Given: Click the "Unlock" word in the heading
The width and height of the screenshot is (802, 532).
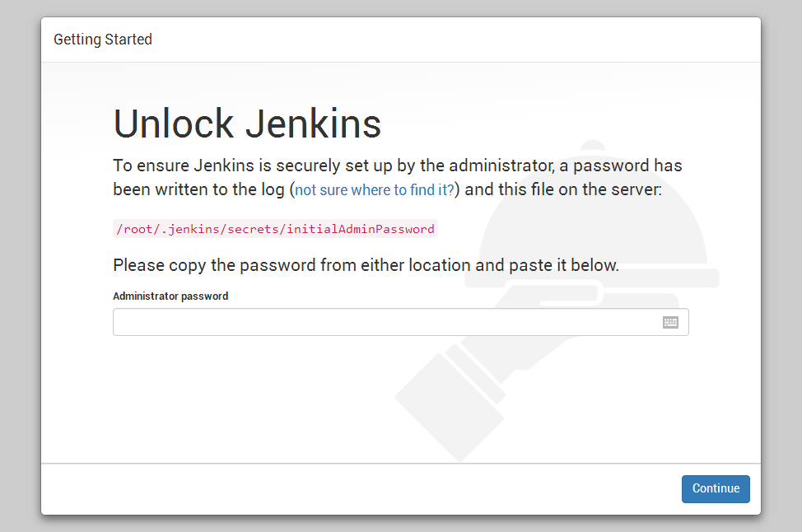Looking at the screenshot, I should point(174,124).
